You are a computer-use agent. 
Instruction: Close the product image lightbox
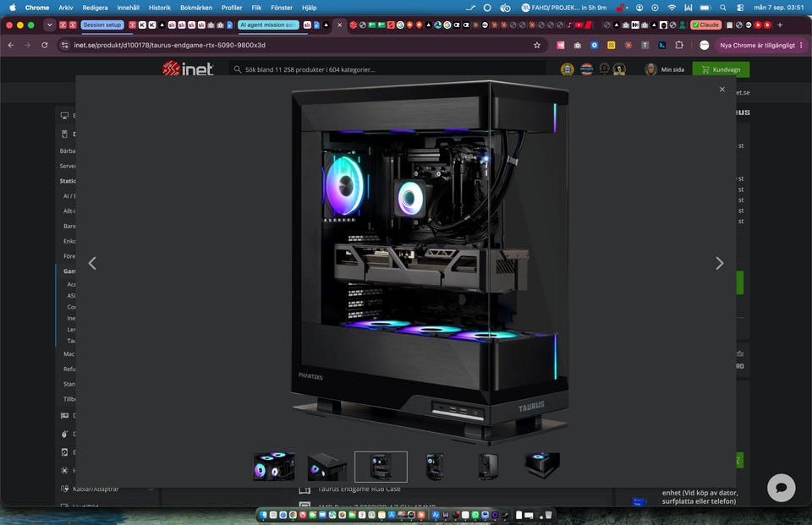click(721, 90)
